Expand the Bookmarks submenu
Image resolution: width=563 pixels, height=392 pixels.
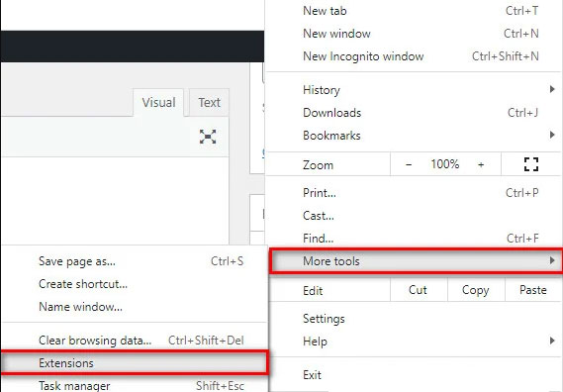tap(414, 136)
